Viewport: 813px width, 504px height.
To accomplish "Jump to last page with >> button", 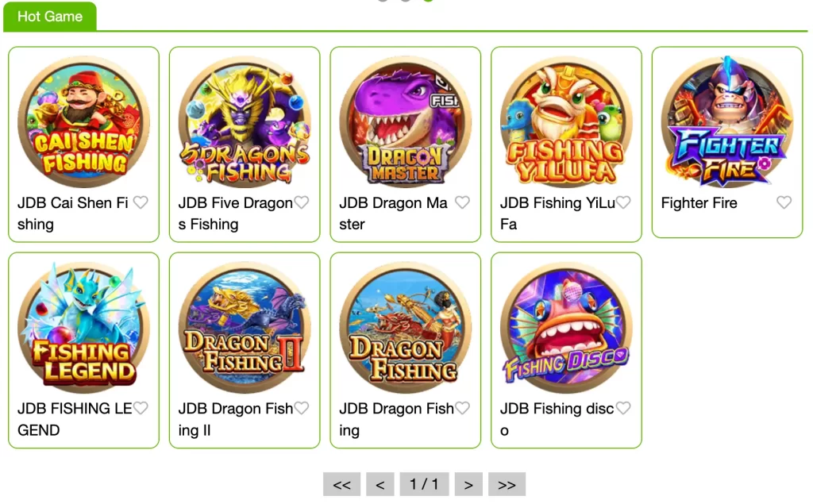I will (507, 484).
